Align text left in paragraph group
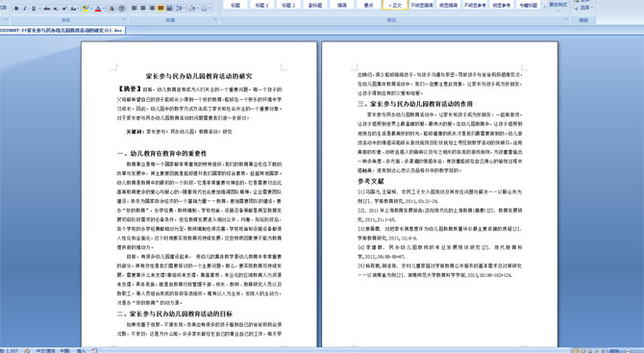The height and width of the screenshot is (353, 644). tap(135, 9)
